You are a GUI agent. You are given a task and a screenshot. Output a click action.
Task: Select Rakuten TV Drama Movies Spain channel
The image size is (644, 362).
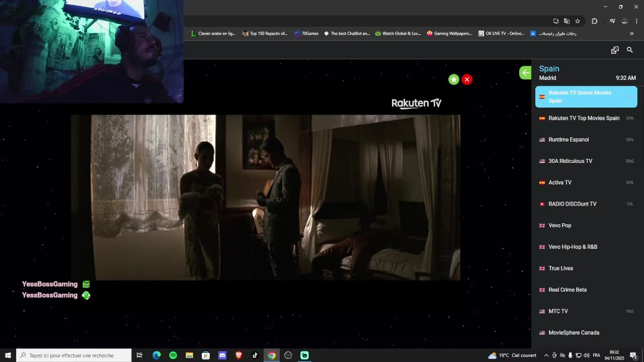[586, 97]
